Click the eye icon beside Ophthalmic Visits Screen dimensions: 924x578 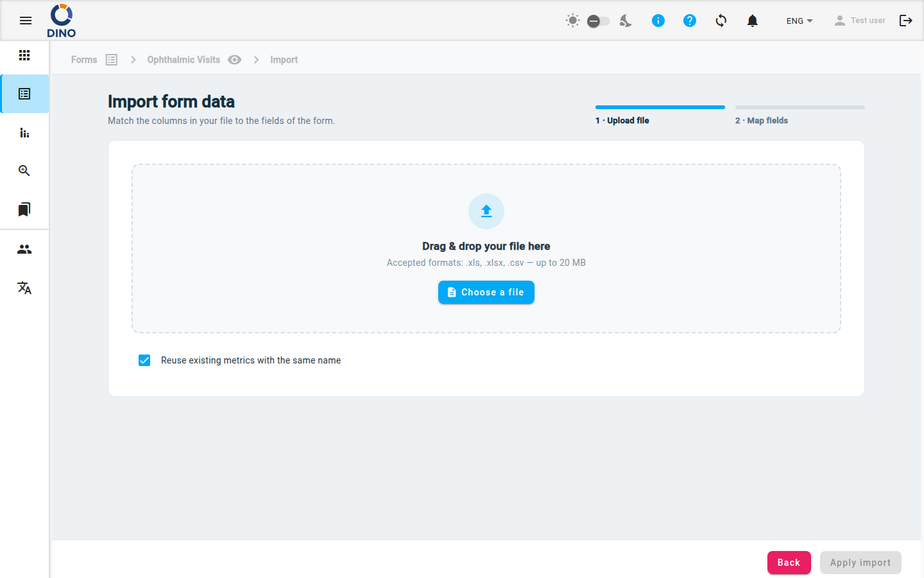pyautogui.click(x=235, y=60)
